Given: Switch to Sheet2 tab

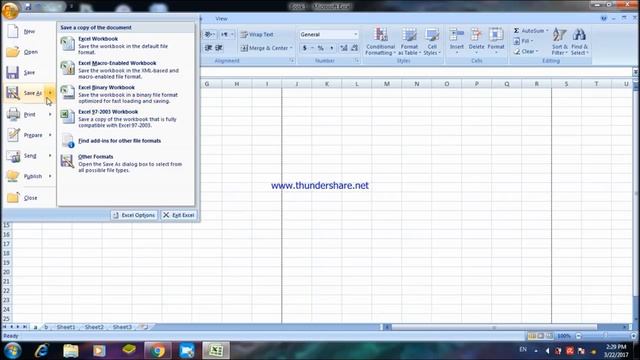Looking at the screenshot, I should 94,327.
